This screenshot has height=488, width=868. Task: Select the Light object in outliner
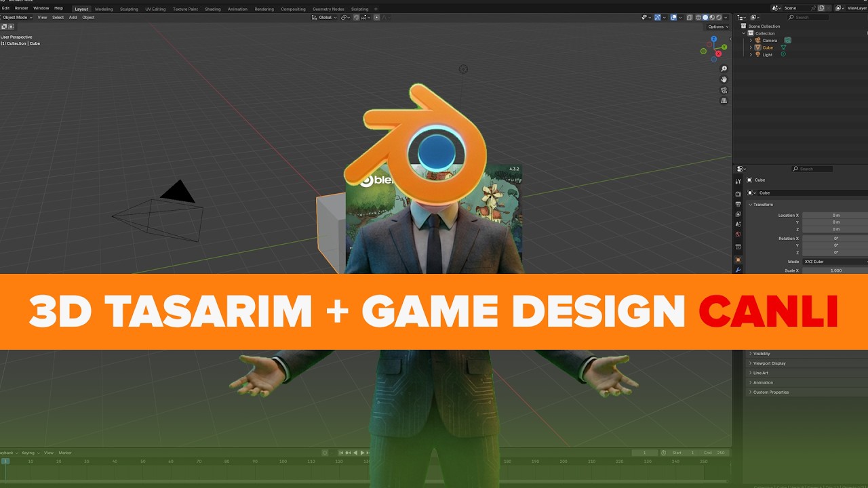point(767,55)
